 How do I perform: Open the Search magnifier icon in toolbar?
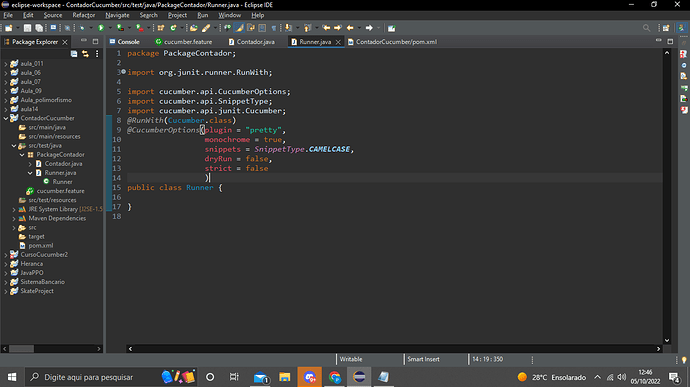pyautogui.click(x=646, y=28)
